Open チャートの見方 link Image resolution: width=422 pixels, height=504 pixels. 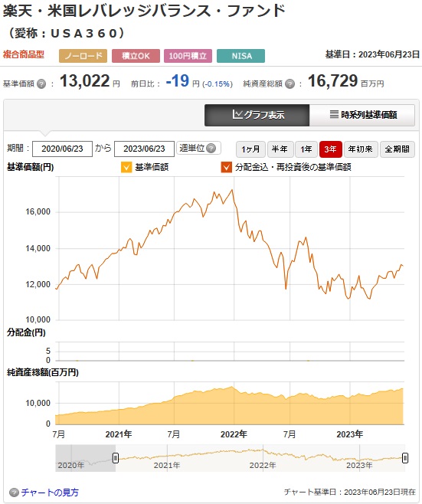click(x=50, y=493)
